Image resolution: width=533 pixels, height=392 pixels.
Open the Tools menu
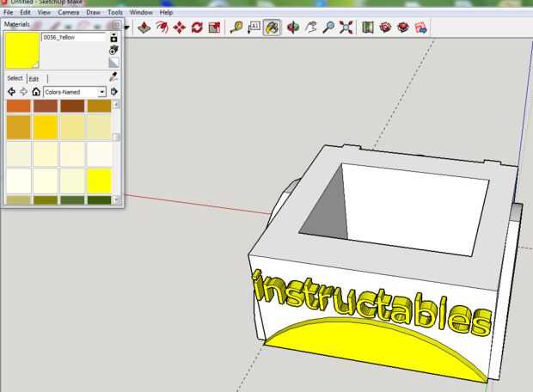pyautogui.click(x=115, y=12)
